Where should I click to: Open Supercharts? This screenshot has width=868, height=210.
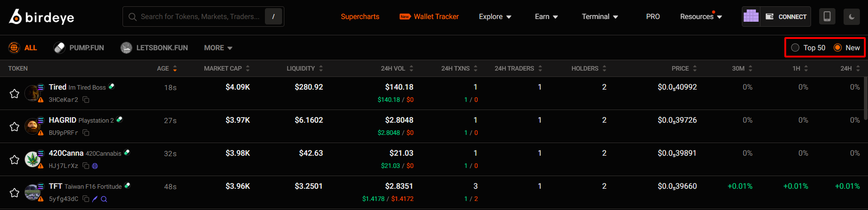[x=360, y=17]
